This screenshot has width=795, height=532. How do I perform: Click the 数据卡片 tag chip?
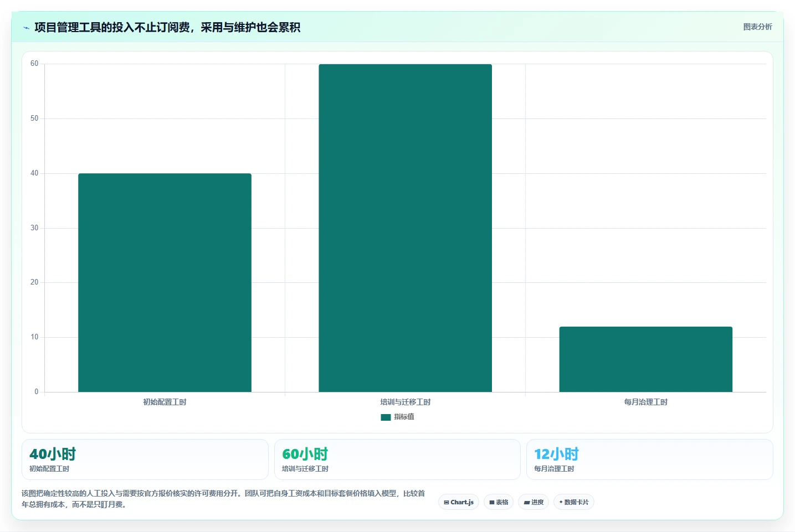point(574,502)
